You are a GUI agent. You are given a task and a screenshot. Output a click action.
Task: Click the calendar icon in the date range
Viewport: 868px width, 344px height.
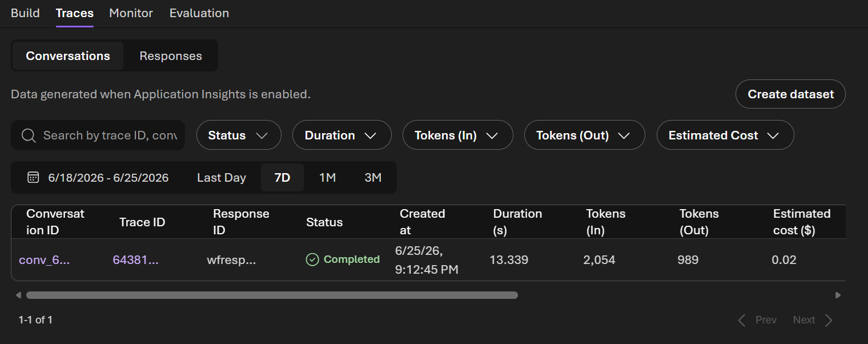[x=33, y=178]
